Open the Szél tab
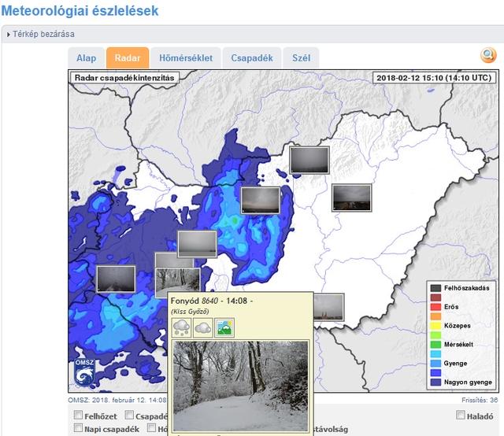Viewport: 504px width, 436px height. [301, 58]
